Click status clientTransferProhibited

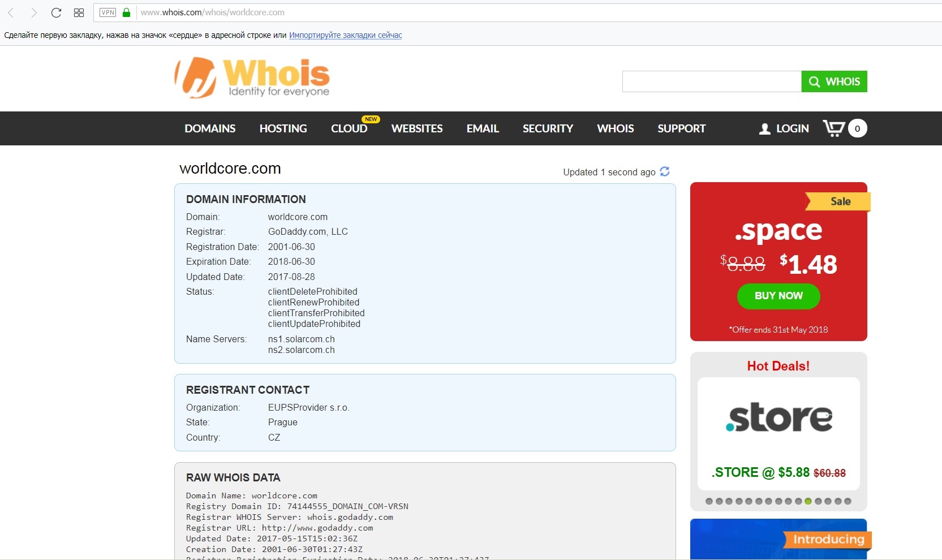[x=316, y=313]
